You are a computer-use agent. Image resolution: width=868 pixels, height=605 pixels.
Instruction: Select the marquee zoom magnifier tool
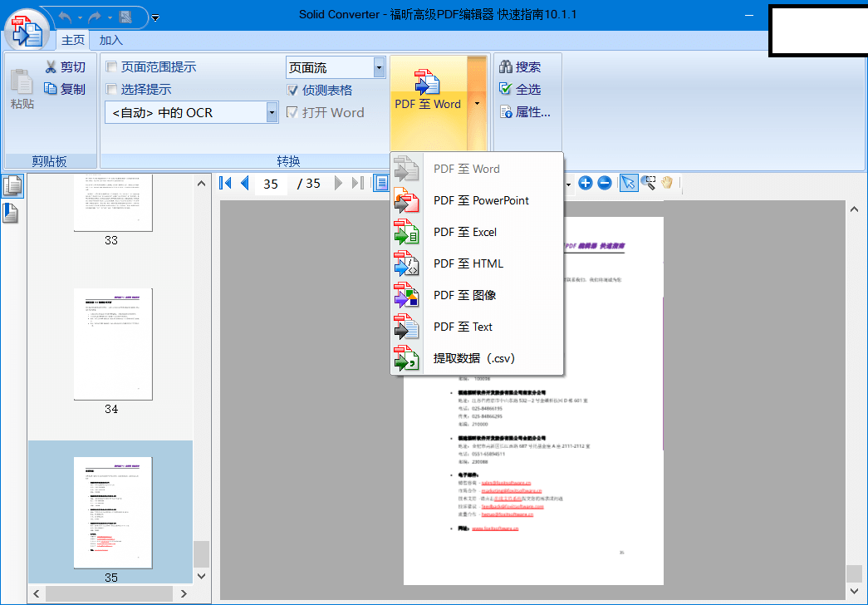tap(648, 183)
